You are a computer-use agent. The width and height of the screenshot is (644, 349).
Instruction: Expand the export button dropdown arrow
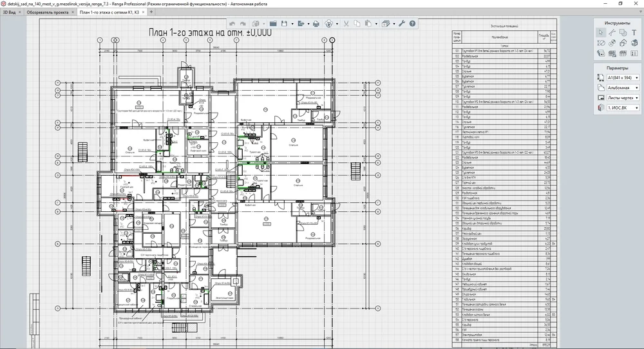point(307,24)
